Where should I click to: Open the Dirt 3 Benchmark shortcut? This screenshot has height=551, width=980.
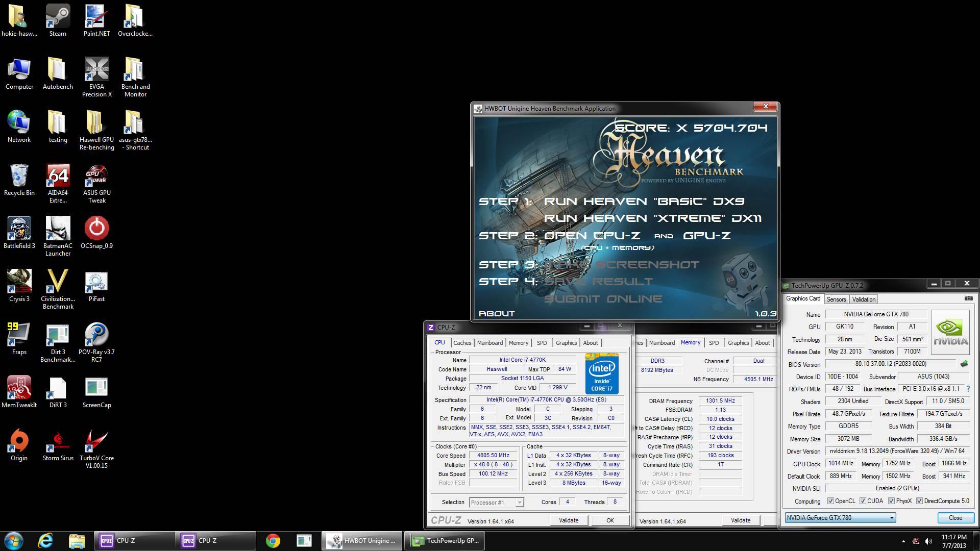58,342
